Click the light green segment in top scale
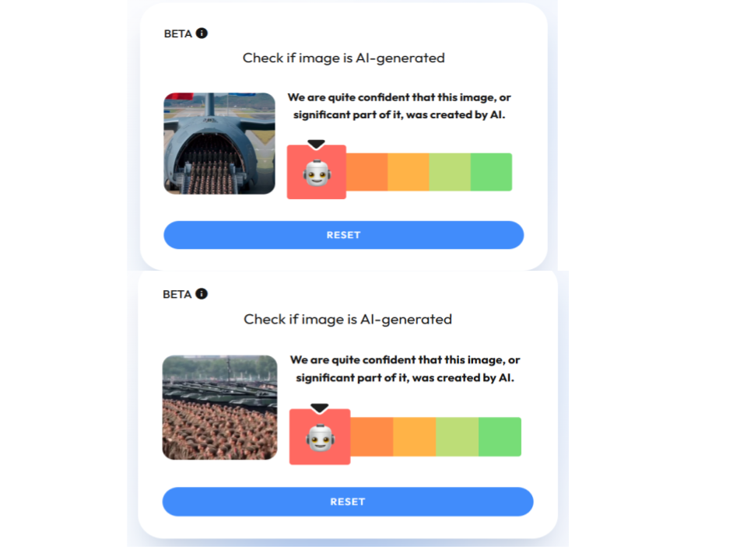The height and width of the screenshot is (560, 747). click(x=450, y=172)
